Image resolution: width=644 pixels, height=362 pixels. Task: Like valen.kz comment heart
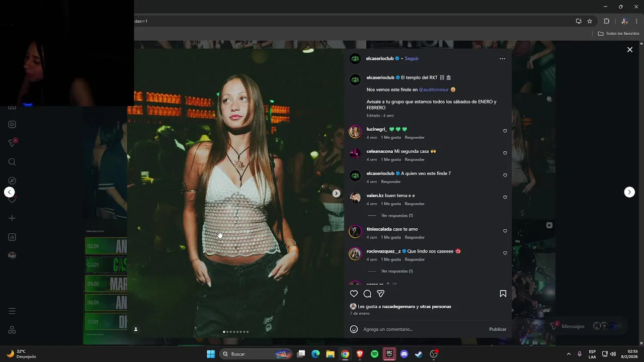coord(505,198)
